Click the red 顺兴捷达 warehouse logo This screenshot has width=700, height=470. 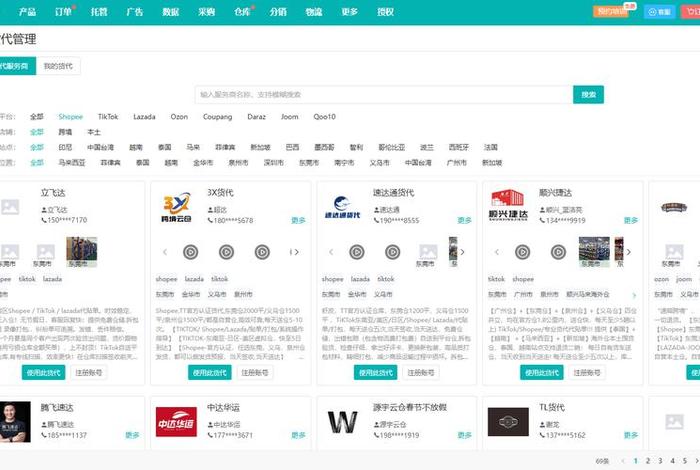[508, 205]
